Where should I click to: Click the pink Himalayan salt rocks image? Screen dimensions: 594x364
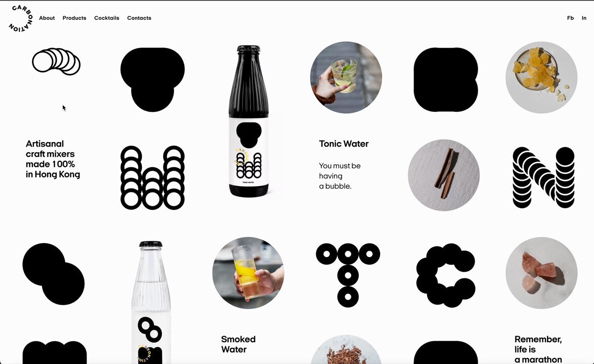(x=541, y=273)
